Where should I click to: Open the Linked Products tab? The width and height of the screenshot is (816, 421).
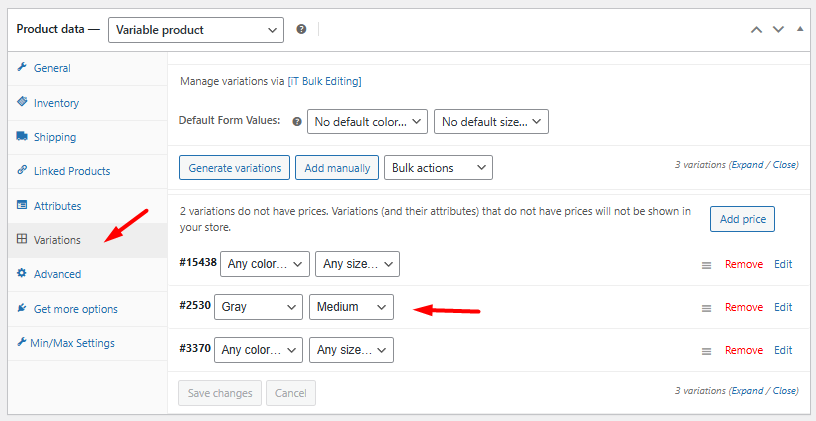(71, 171)
